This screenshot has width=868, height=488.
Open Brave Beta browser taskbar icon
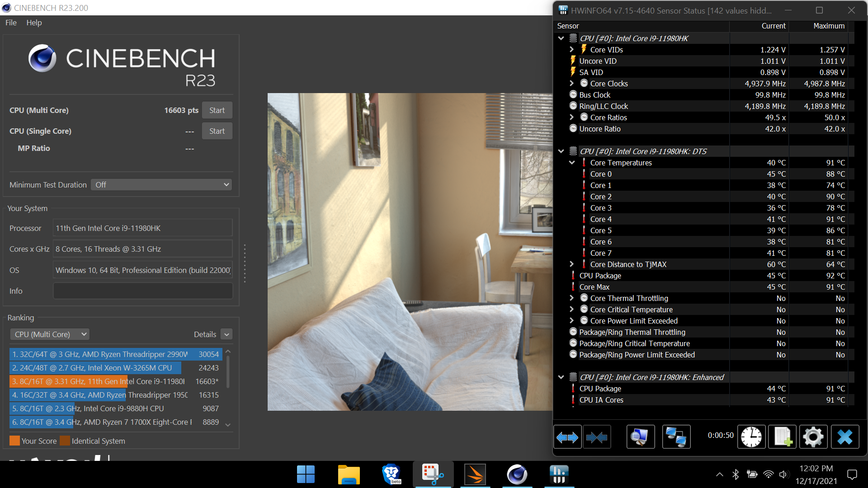[x=391, y=474]
